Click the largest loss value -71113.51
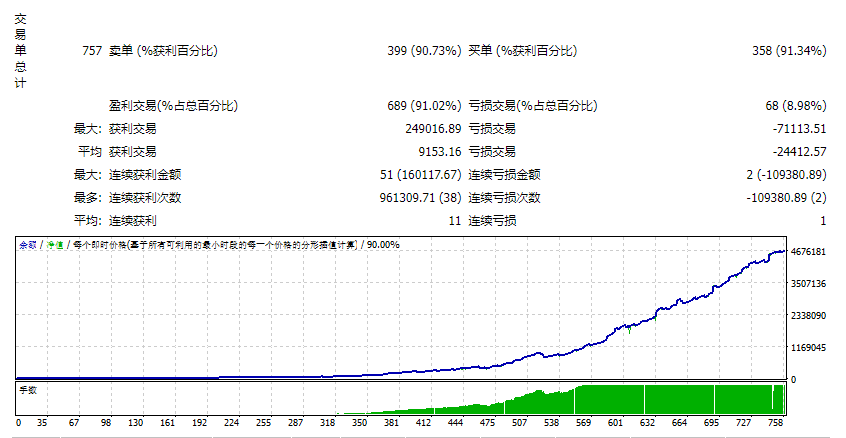846x438 pixels. (794, 129)
